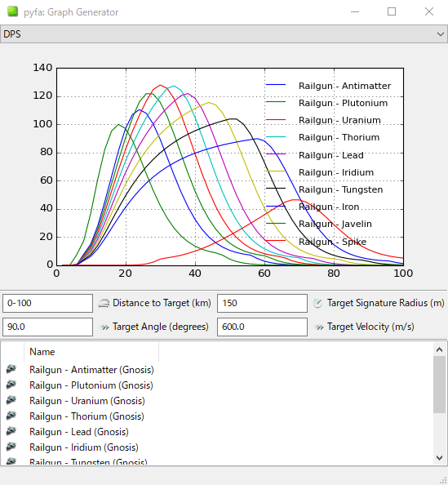
Task: Click the fit list scroll up arrow
Action: coord(439,349)
